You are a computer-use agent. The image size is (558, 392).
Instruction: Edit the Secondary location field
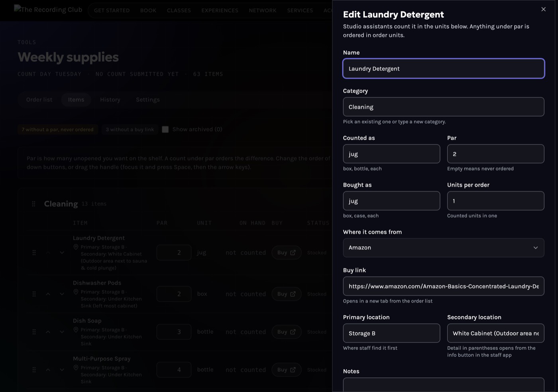495,333
